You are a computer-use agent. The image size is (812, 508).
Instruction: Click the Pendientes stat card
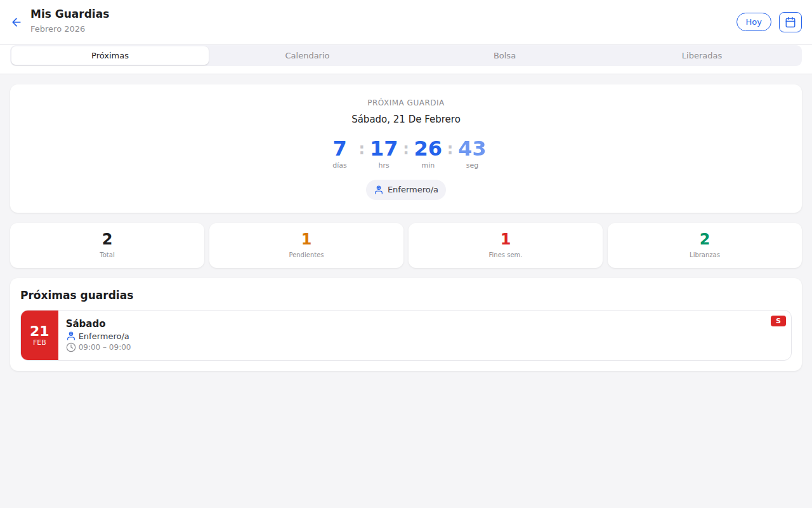[306, 245]
